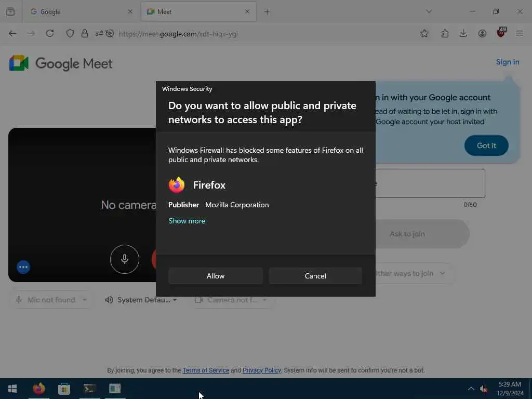532x399 pixels.
Task: Click the Firefox logo in security dialog
Action: (177, 185)
